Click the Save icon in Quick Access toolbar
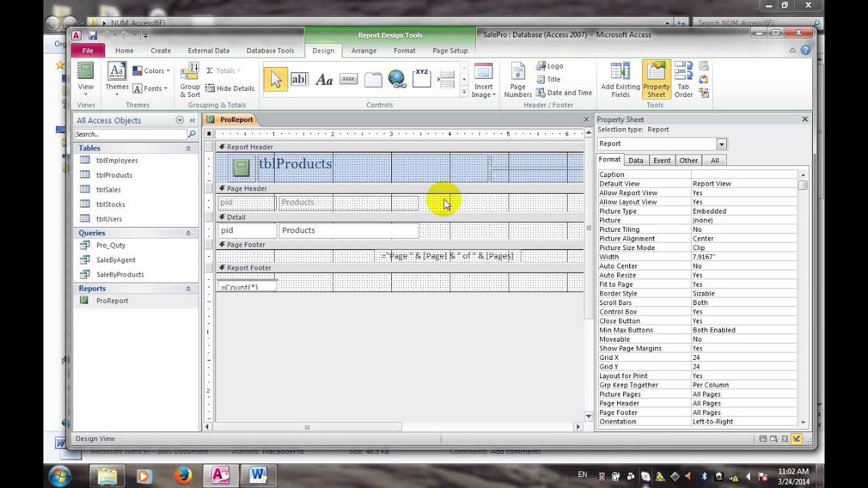 pos(92,35)
